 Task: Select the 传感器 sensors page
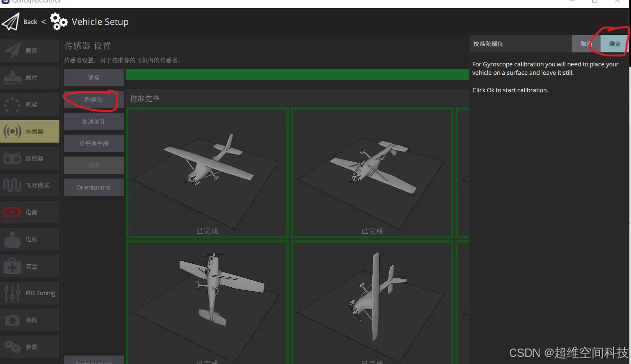pyautogui.click(x=30, y=131)
